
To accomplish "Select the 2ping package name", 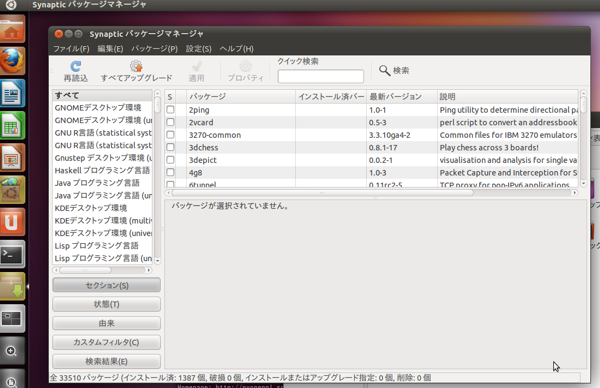I will pos(199,110).
